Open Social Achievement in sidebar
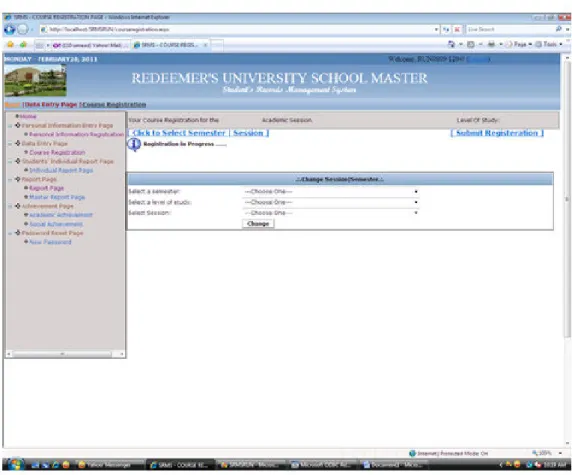Image resolution: width=572 pixels, height=475 pixels. click(56, 224)
